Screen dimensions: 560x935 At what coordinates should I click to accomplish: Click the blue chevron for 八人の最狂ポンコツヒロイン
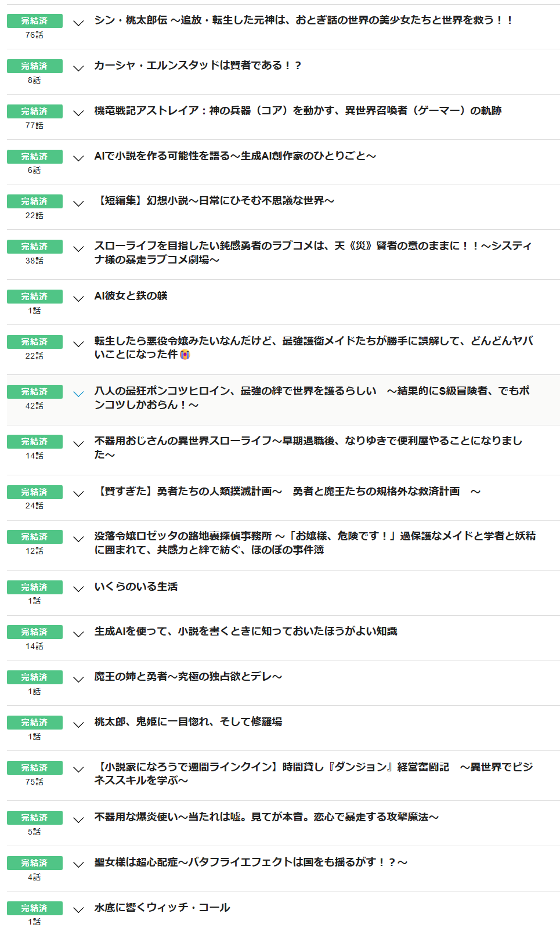tap(78, 394)
